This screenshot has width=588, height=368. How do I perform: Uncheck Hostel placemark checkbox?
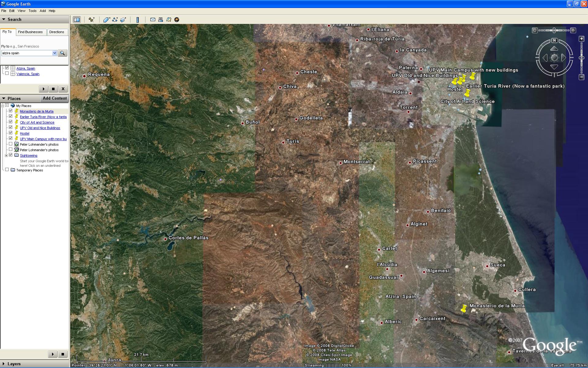(x=11, y=133)
